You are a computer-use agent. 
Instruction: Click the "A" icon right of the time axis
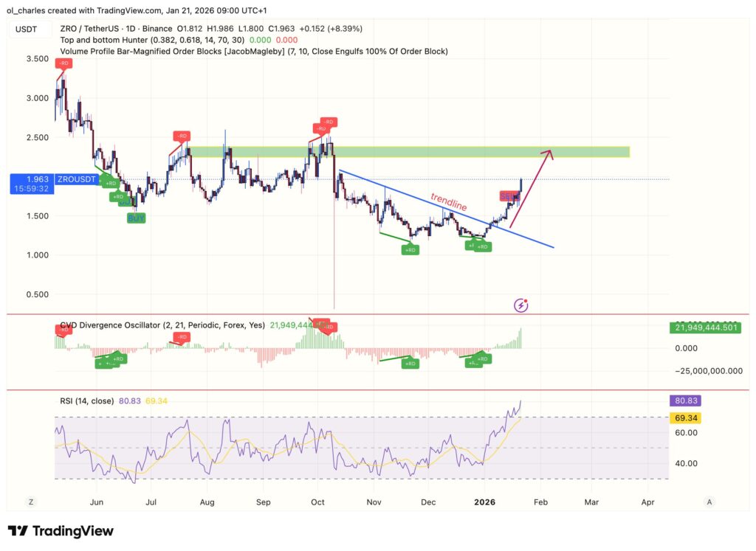pyautogui.click(x=707, y=501)
